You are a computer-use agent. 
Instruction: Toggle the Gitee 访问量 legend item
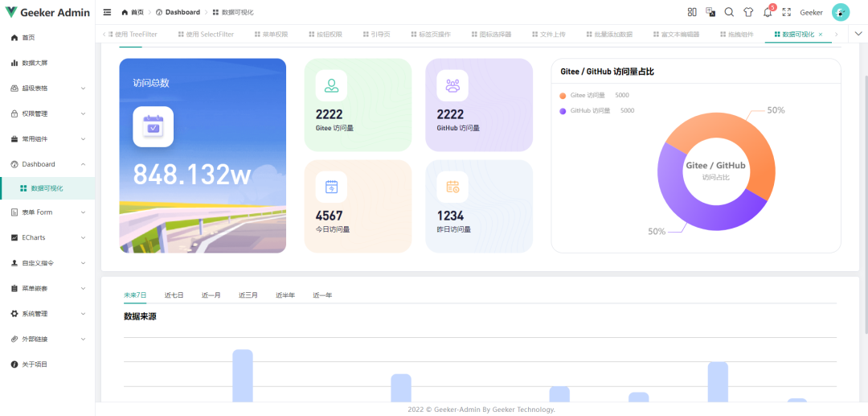tap(587, 95)
